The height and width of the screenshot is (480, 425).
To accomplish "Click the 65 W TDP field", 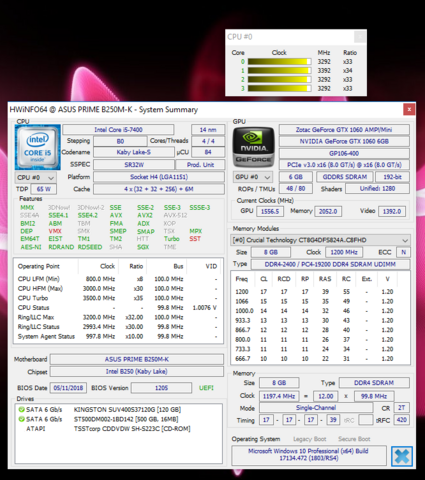I will 44,189.
